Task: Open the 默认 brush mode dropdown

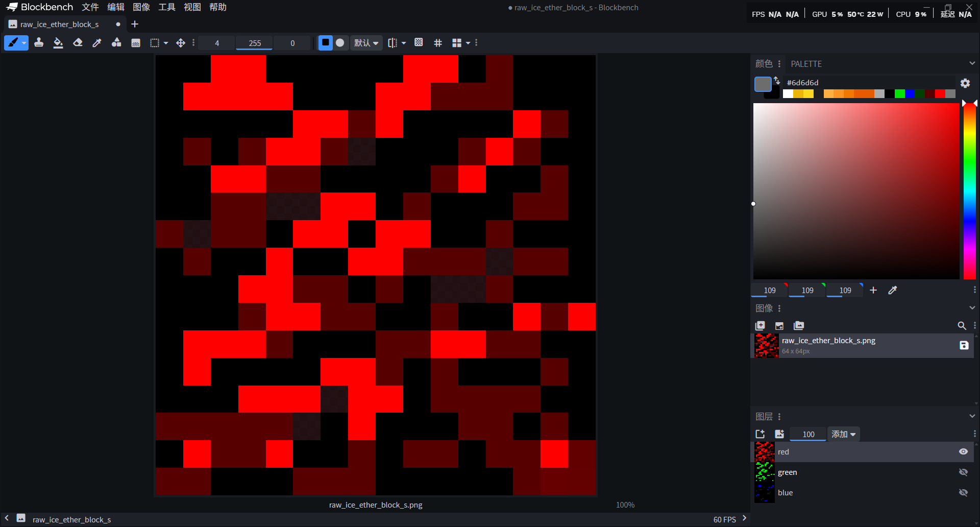Action: [x=366, y=43]
